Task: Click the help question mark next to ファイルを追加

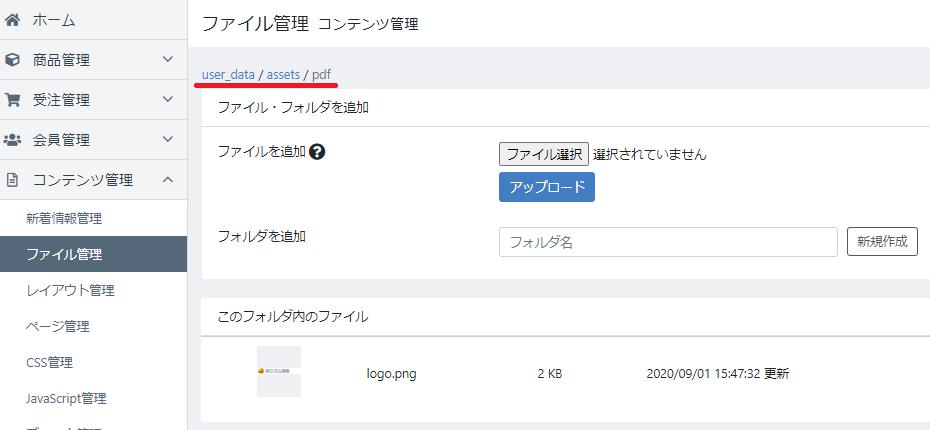Action: 317,152
